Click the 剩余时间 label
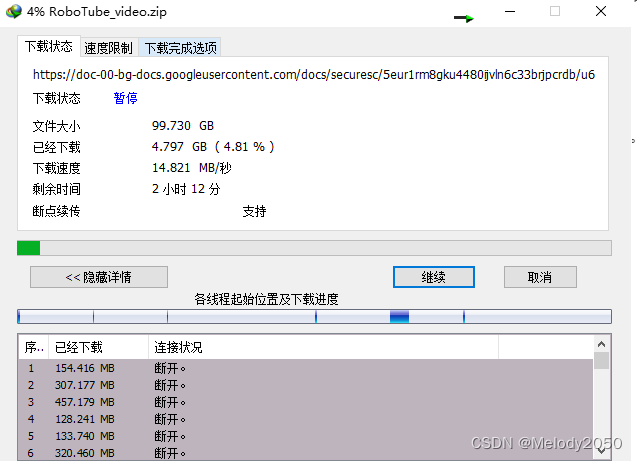 click(x=56, y=189)
